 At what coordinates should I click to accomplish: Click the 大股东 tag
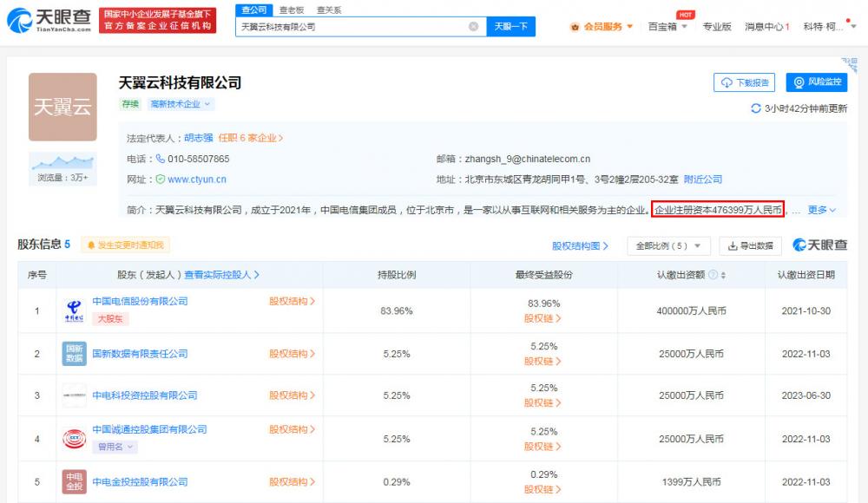[110, 319]
